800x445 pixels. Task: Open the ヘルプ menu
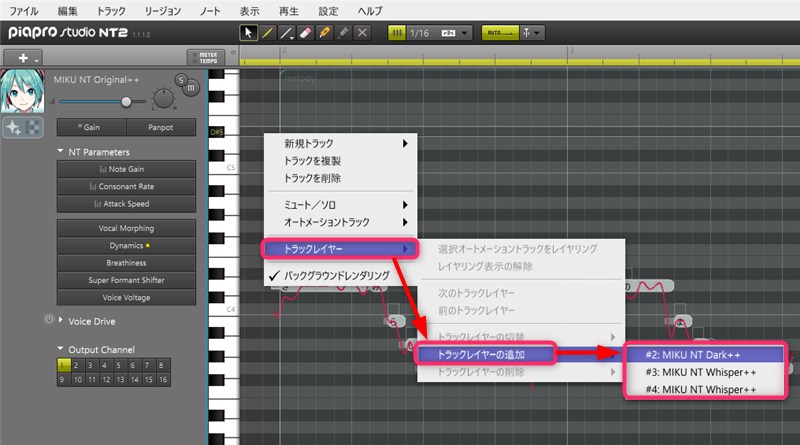pyautogui.click(x=370, y=11)
